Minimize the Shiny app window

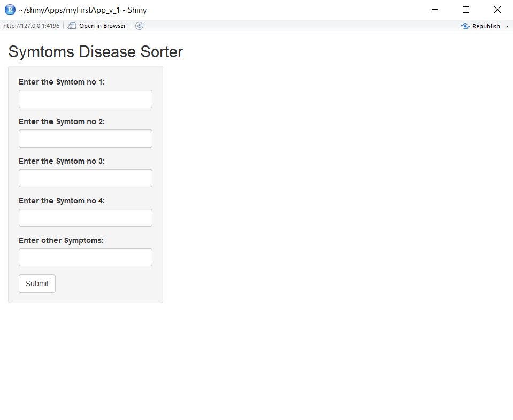[434, 10]
